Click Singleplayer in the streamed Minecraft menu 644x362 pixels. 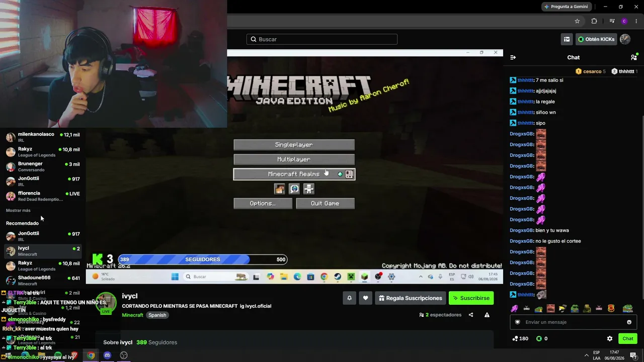(x=294, y=145)
